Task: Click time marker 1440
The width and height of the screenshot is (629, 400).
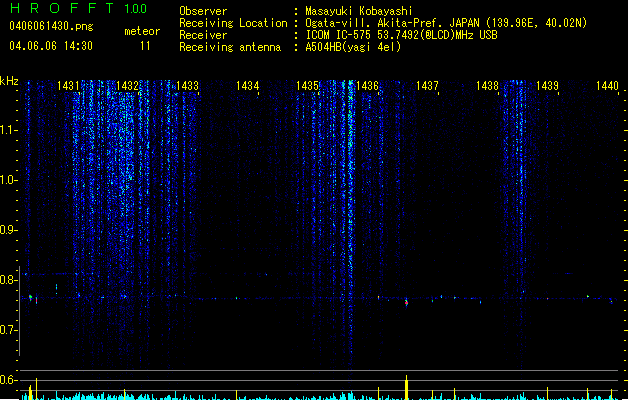Action: pyautogui.click(x=607, y=86)
